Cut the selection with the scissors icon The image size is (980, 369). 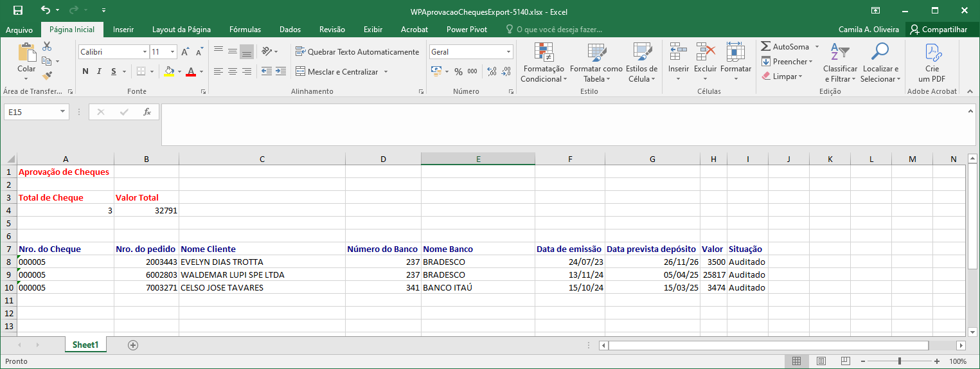point(47,46)
